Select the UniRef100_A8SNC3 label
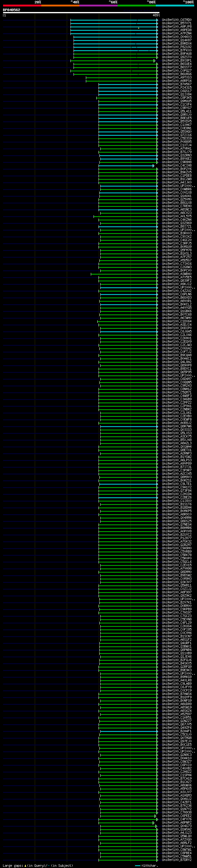The width and height of the screenshot is (197, 868). [176, 210]
